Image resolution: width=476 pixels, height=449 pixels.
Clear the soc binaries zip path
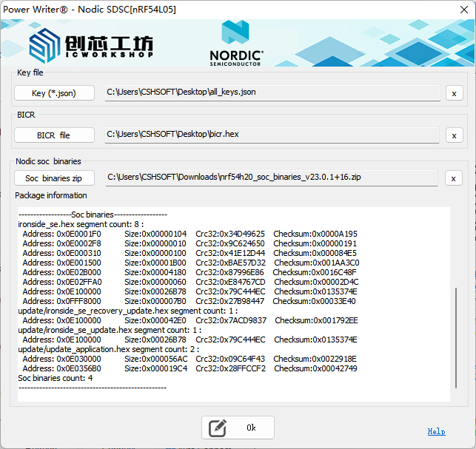[x=454, y=178]
